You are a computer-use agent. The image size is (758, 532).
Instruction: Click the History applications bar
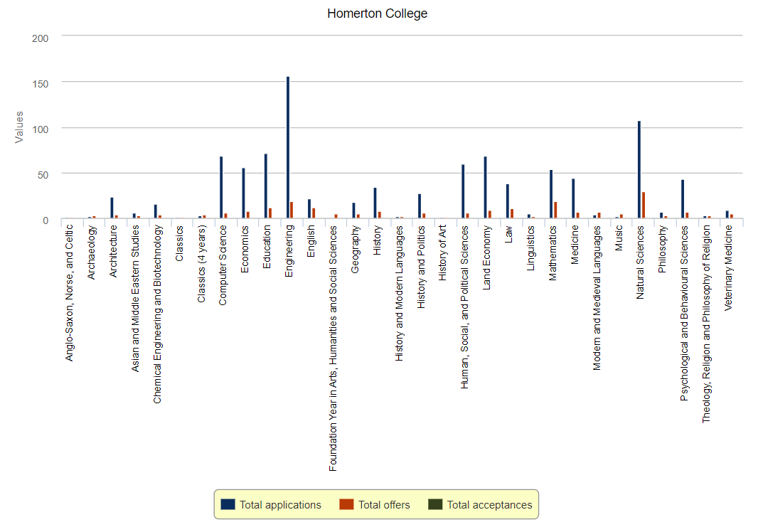(375, 203)
